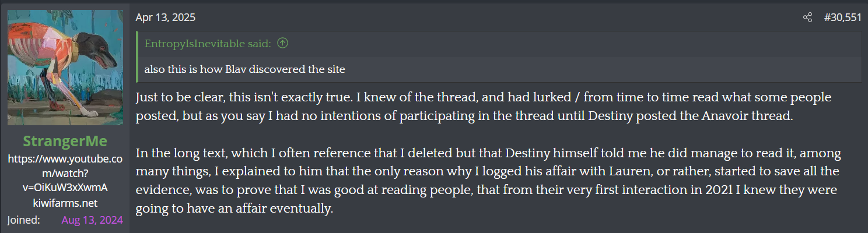Screen dimensions: 868x233
Task: Click the "Joined:" label in the user panel
Action: 23,220
